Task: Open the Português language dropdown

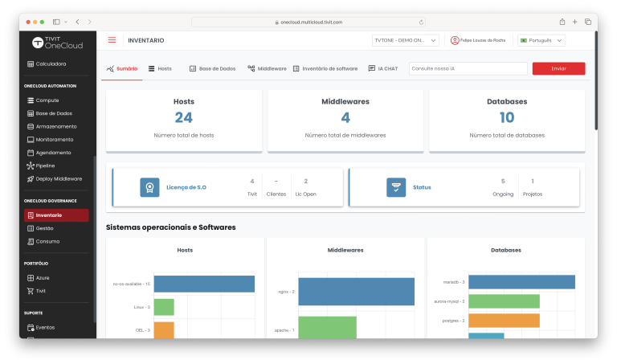Action: [x=541, y=40]
